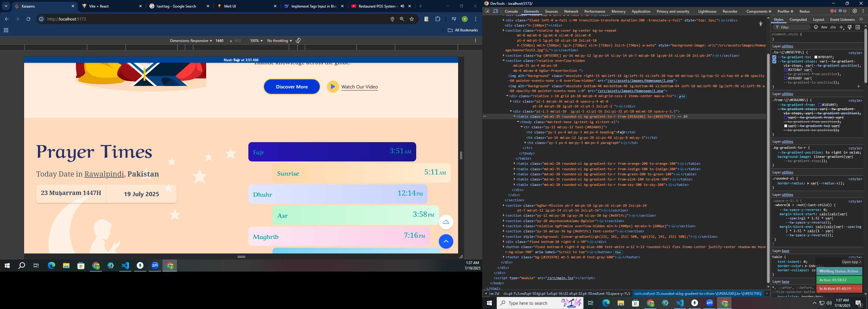868x309 pixels.
Task: Expand the table from-indigo-100 to-indigo-200 node
Action: pyautogui.click(x=514, y=169)
